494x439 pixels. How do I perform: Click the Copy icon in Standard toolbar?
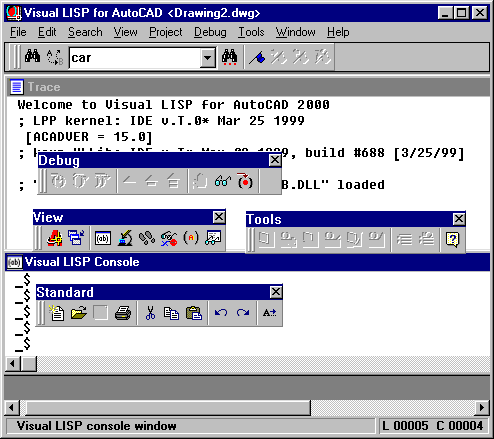pyautogui.click(x=172, y=313)
